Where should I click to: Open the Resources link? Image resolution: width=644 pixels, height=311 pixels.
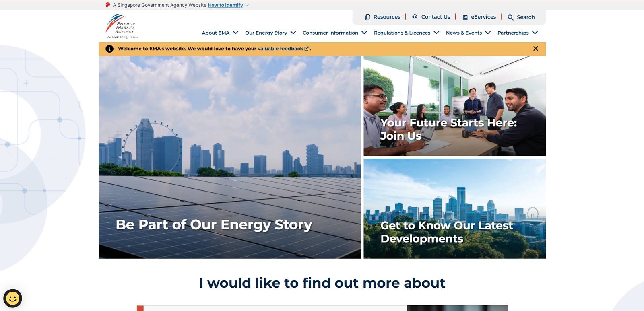coord(387,17)
